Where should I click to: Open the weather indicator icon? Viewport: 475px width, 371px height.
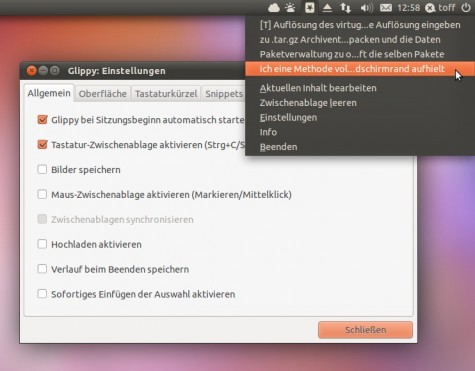[x=290, y=7]
